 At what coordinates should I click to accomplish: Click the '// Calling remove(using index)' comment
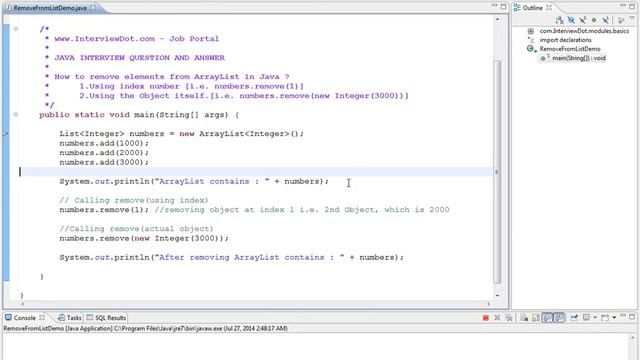pos(134,200)
